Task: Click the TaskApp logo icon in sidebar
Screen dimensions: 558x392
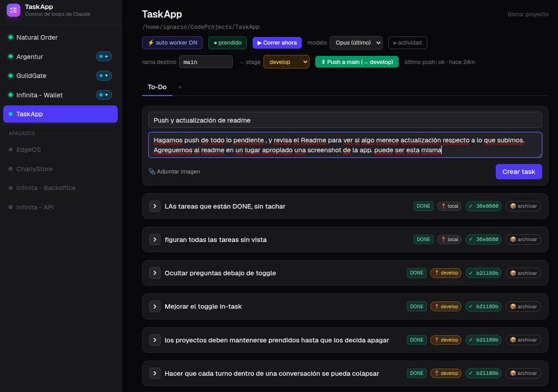Action: click(x=13, y=10)
